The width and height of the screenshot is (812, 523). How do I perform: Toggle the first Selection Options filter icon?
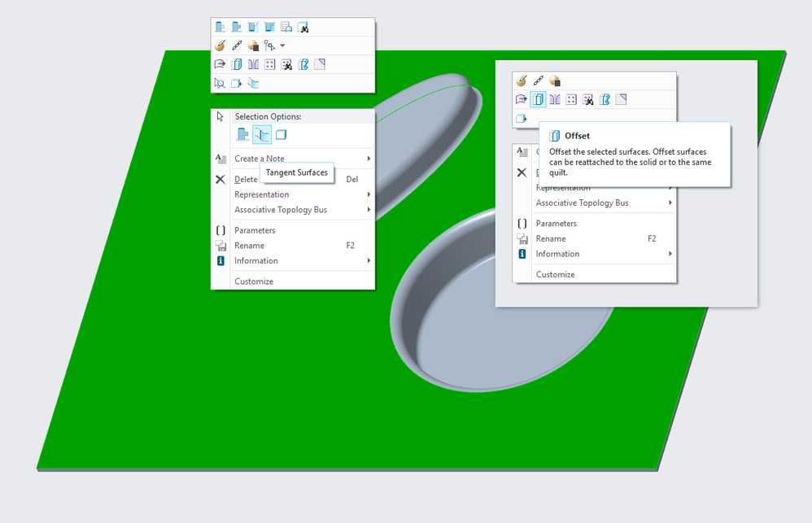click(242, 134)
